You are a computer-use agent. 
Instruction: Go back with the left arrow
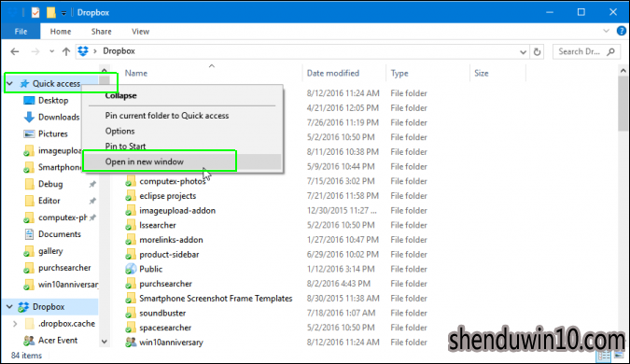point(15,51)
